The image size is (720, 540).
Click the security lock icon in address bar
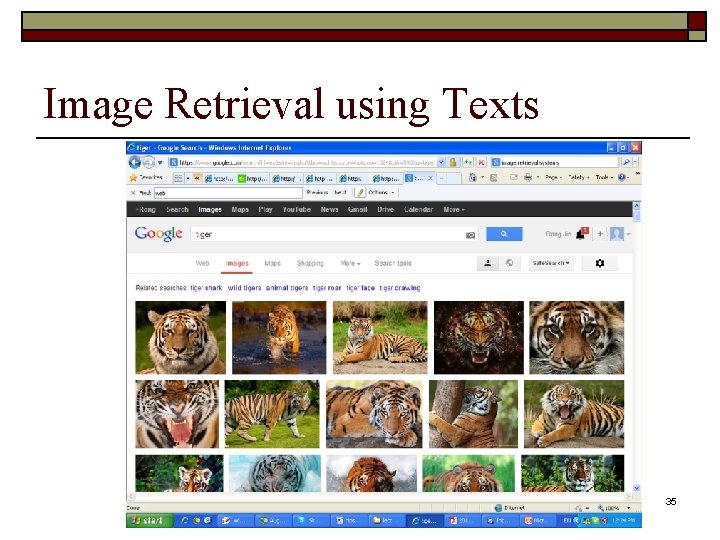click(453, 163)
